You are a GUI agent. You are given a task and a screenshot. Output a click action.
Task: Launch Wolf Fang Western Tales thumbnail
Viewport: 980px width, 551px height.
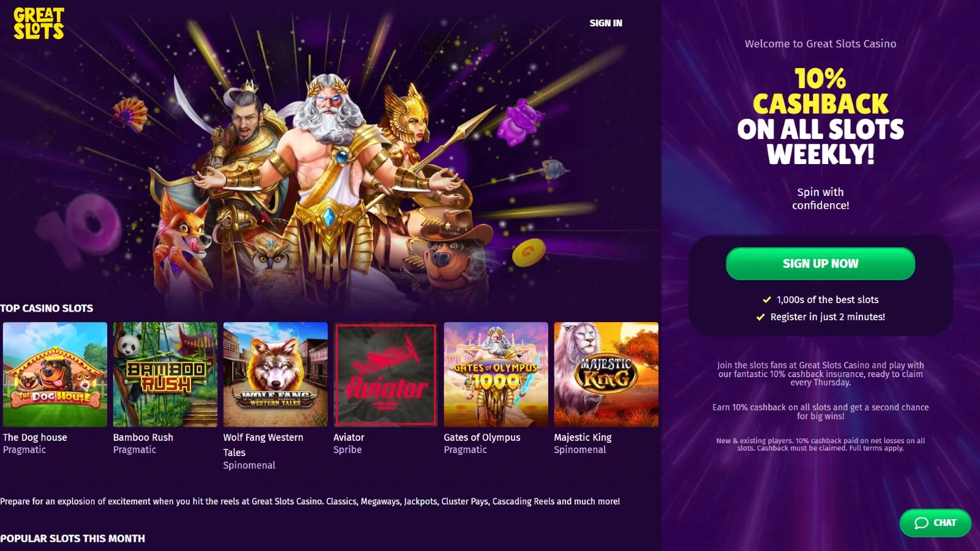click(x=276, y=375)
